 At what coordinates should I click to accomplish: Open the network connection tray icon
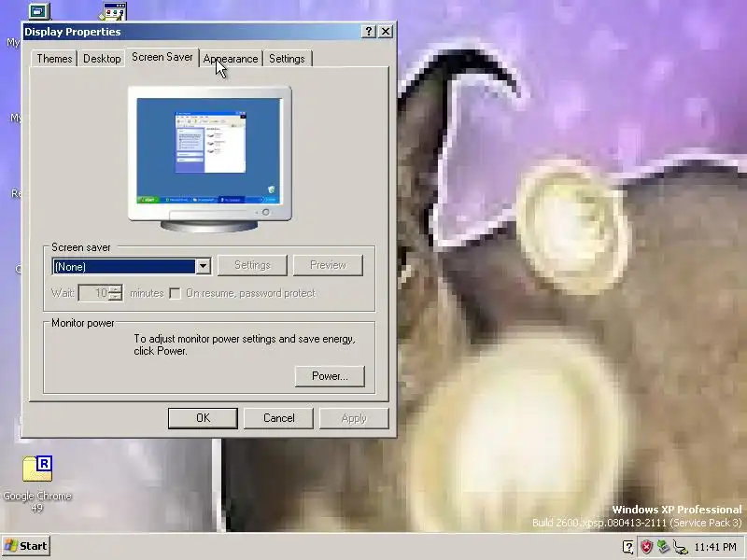click(681, 547)
